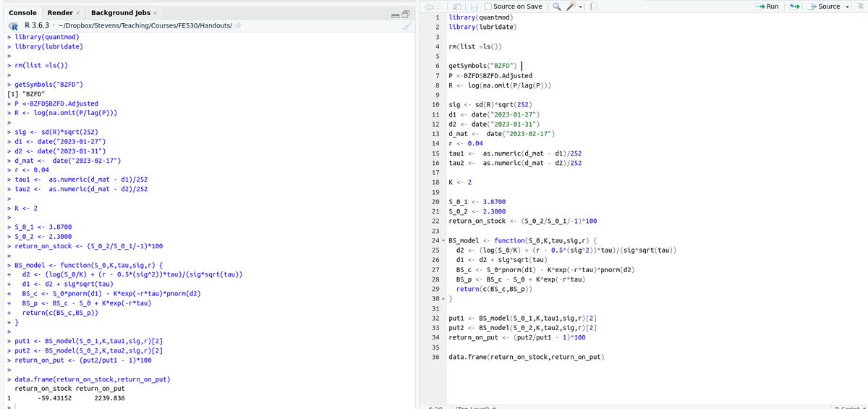
Task: Show editor in new window icon
Action: (x=458, y=7)
